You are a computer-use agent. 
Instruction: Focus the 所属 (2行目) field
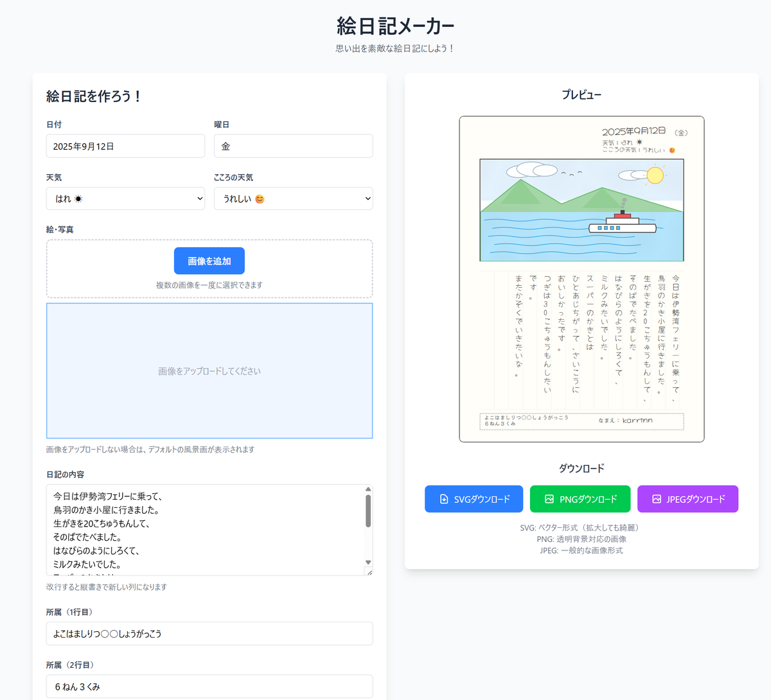(x=209, y=686)
